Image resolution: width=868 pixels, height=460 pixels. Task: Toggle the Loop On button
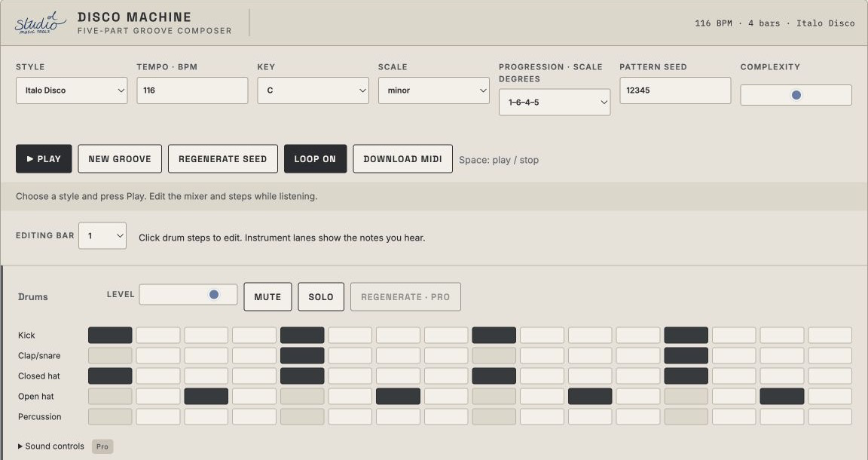click(x=315, y=159)
